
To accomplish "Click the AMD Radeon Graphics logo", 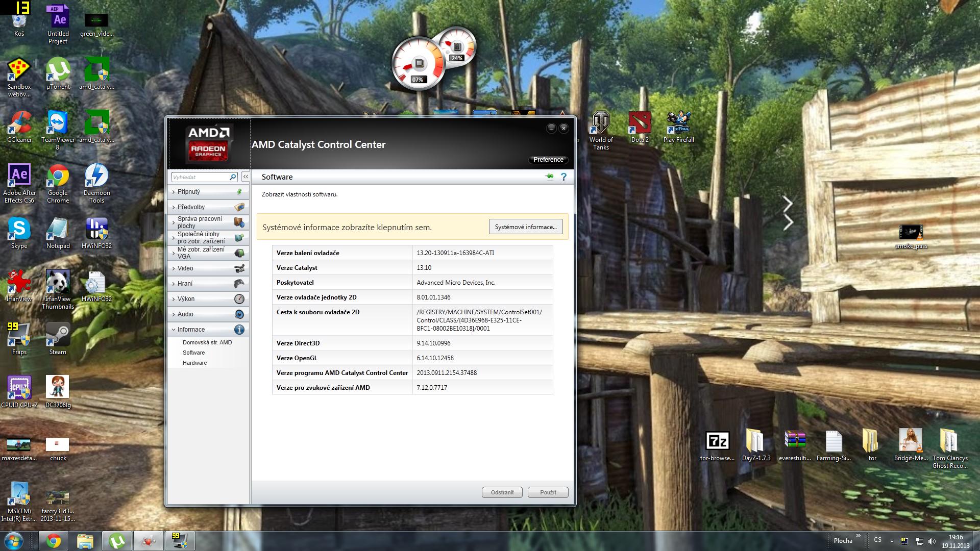I will (x=209, y=143).
